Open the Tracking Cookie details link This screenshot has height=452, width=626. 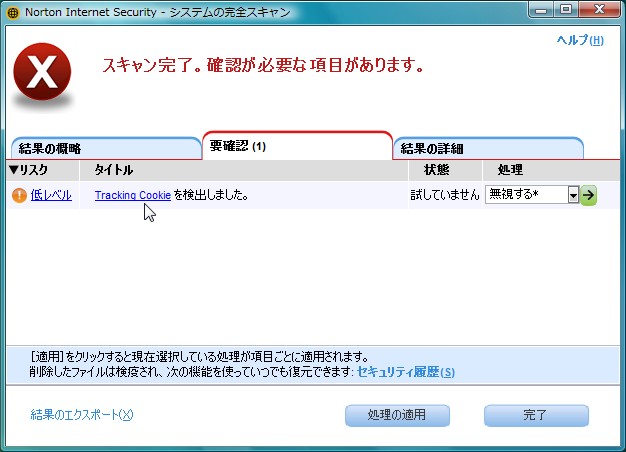(x=133, y=195)
